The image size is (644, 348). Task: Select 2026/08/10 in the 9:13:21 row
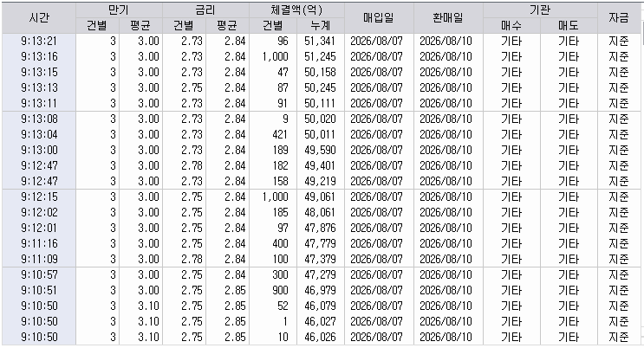(x=446, y=41)
